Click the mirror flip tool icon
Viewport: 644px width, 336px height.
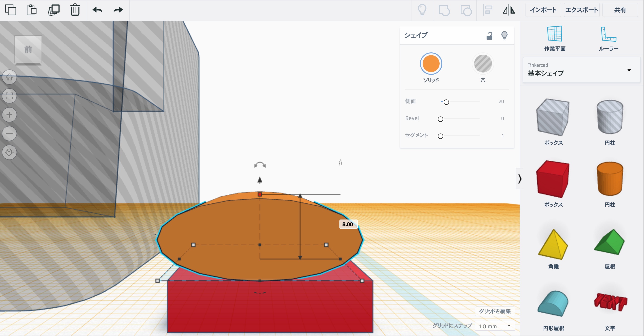click(x=509, y=10)
